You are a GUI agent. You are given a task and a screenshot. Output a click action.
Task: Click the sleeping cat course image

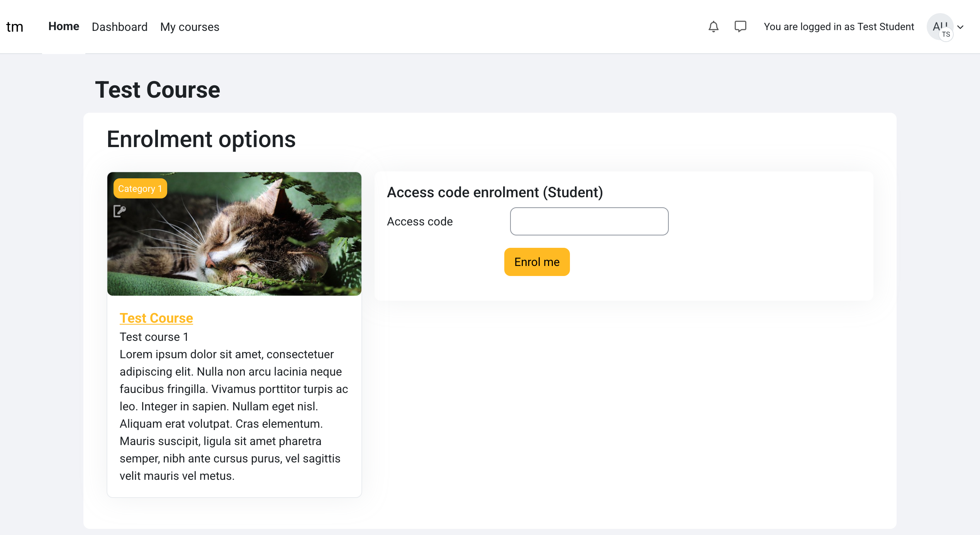[x=234, y=234]
